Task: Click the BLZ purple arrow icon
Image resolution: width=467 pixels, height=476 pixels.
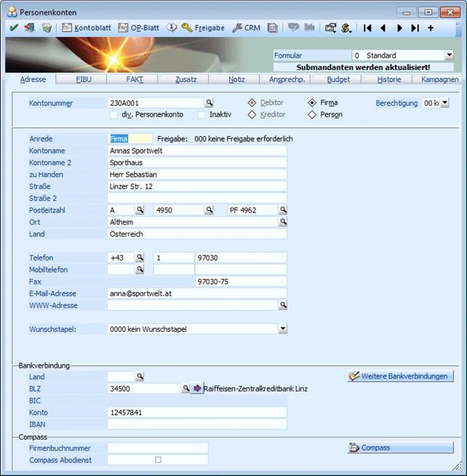Action: point(197,389)
